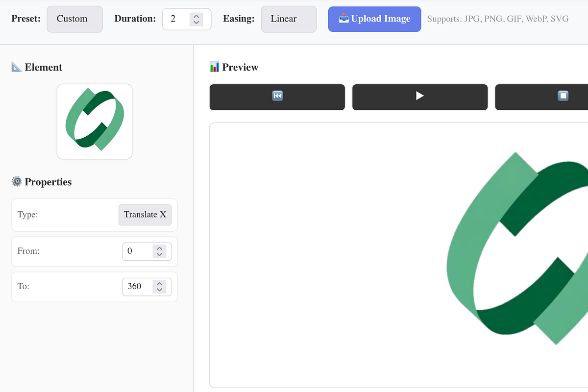Click the Type: label

27,215
